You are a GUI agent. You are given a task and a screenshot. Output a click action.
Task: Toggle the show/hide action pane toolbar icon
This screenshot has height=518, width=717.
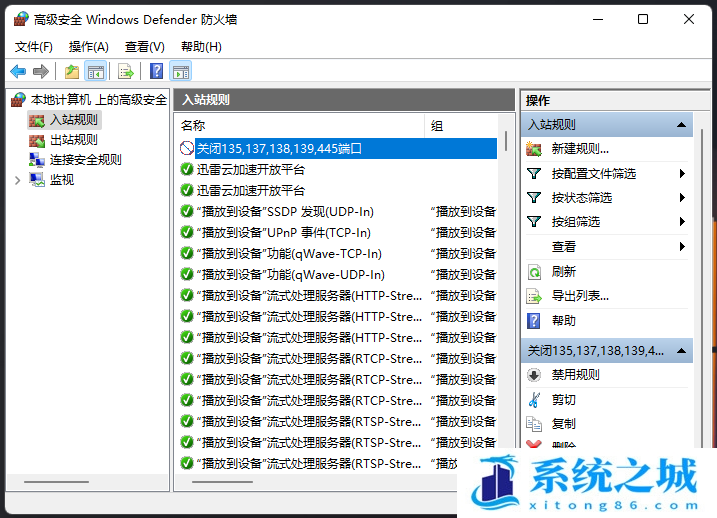tap(181, 71)
